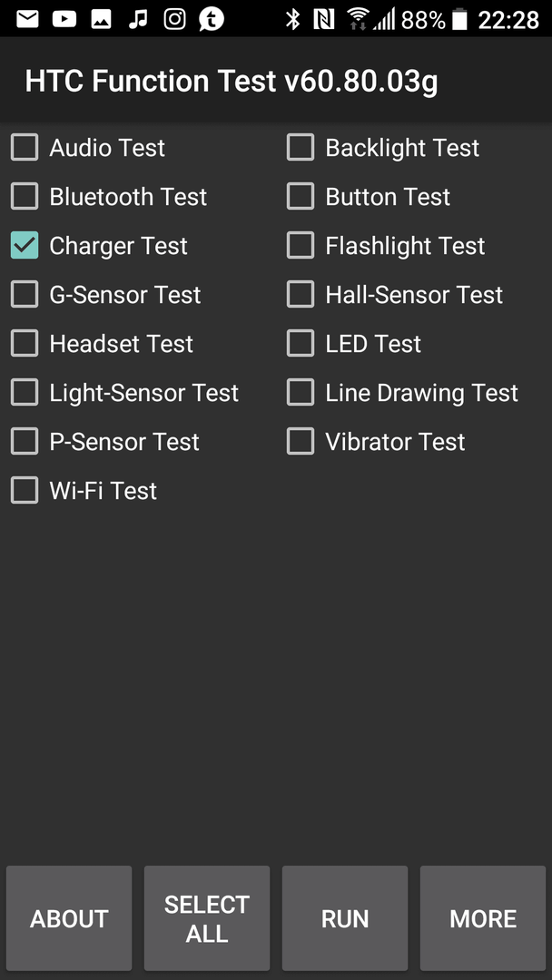Tap the mail notification icon
The image size is (552, 980).
[27, 19]
